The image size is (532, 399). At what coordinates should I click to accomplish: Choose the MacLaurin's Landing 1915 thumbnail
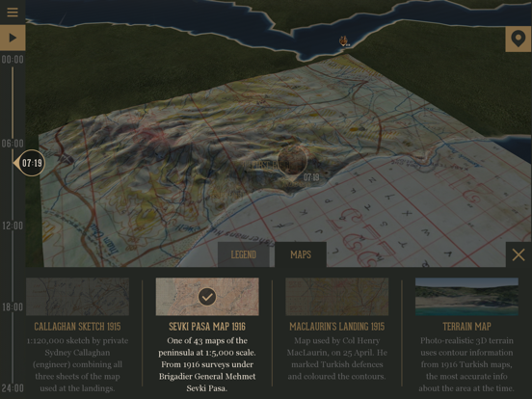(x=337, y=297)
